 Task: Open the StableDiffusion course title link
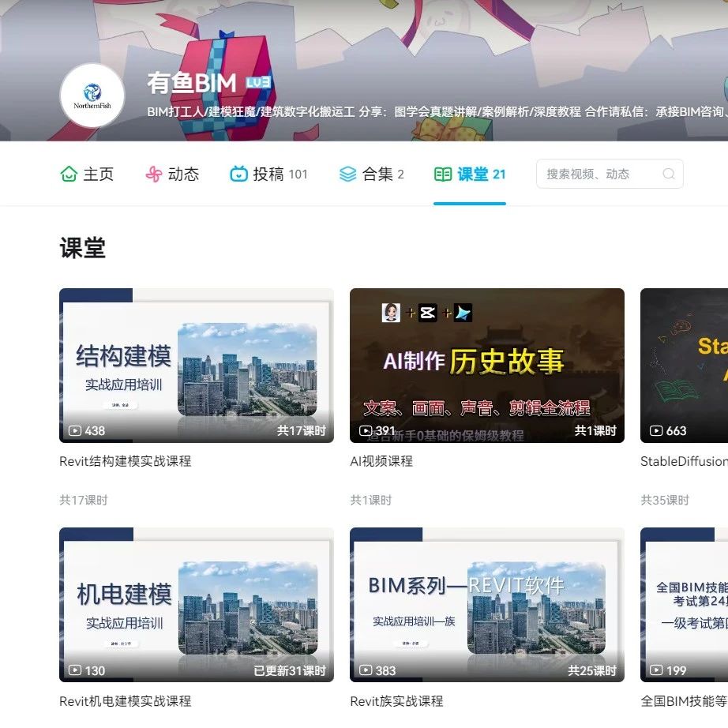point(685,461)
